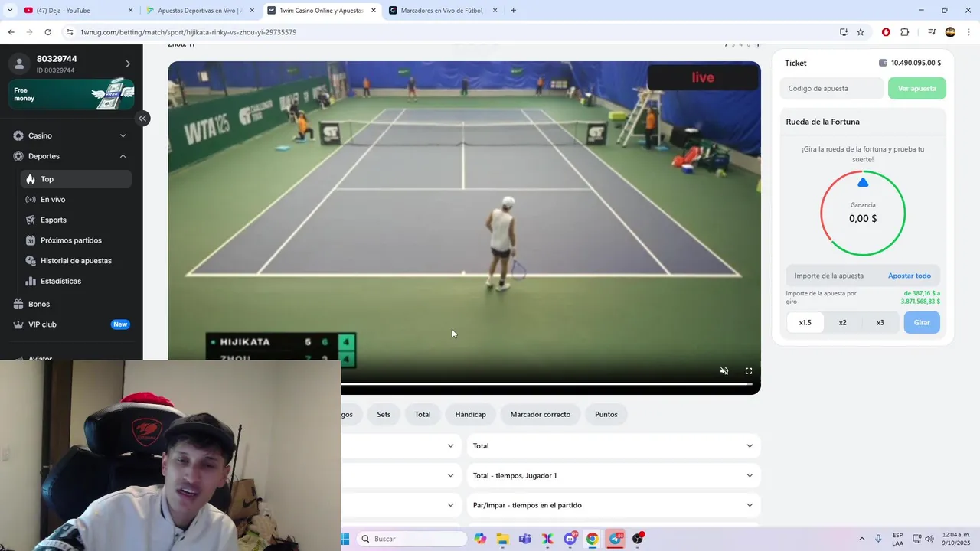980x551 pixels.
Task: Select the x2 multiplier option
Action: (843, 322)
